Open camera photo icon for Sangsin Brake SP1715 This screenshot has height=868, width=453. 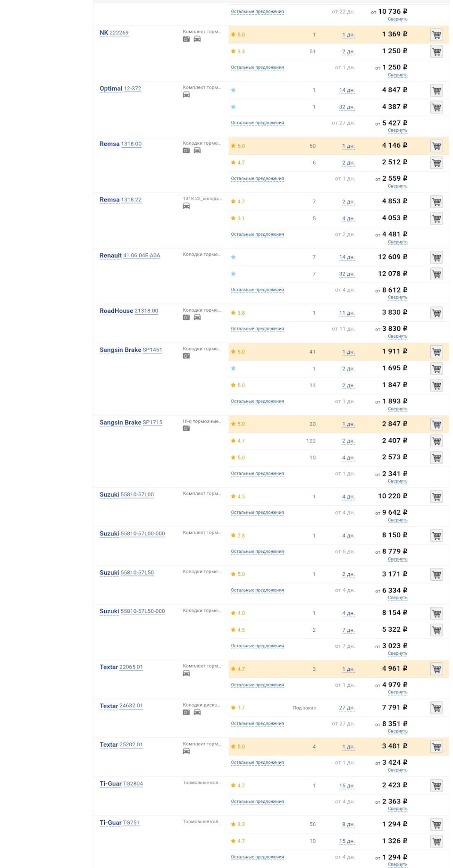point(186,428)
